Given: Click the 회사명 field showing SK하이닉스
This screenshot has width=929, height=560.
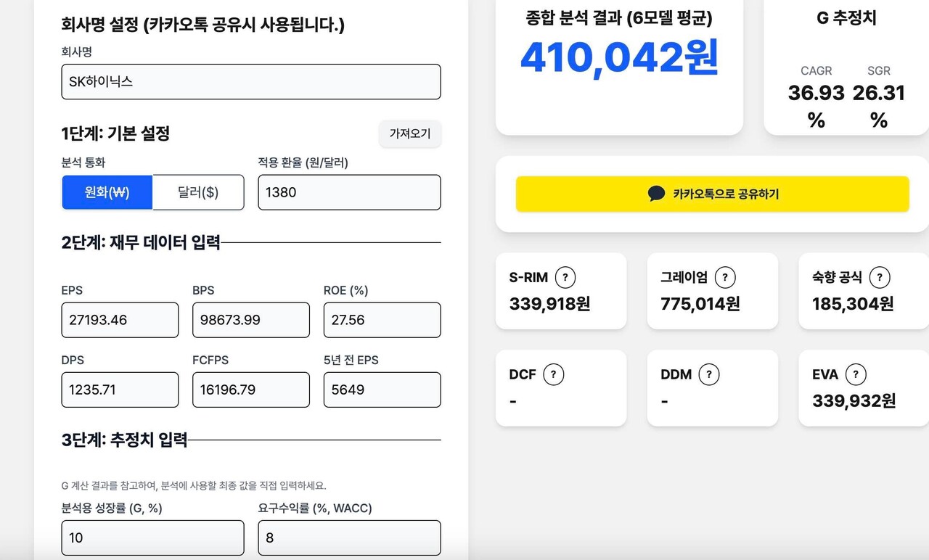Looking at the screenshot, I should 250,81.
